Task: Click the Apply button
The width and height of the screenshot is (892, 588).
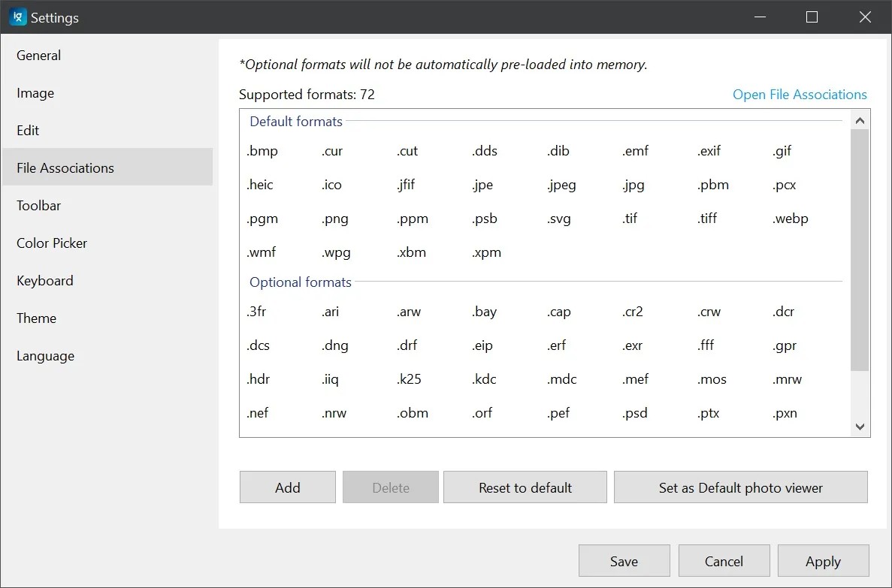Action: pos(823,561)
